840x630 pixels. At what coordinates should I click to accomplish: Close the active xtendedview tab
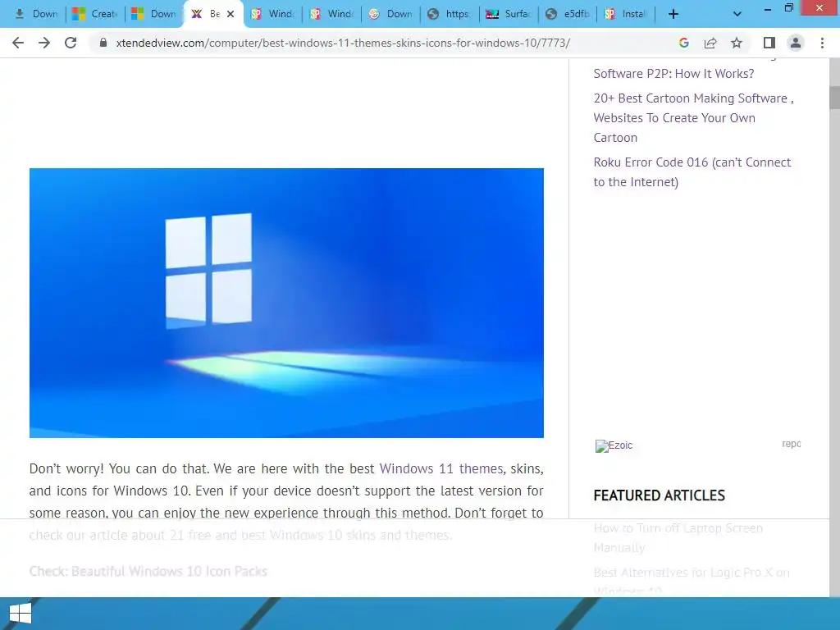(231, 15)
